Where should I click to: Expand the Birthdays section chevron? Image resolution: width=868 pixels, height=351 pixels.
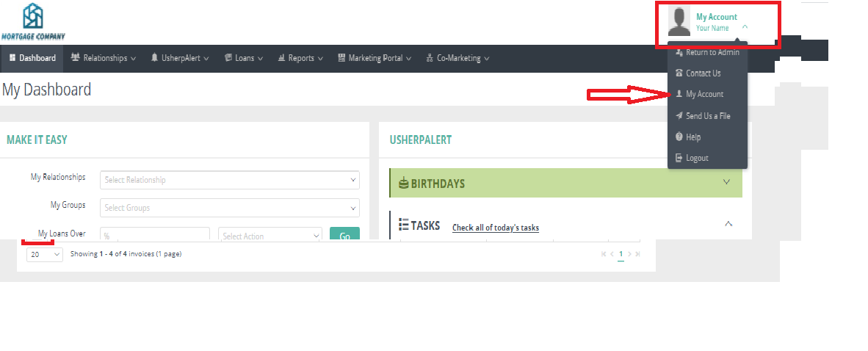[726, 182]
